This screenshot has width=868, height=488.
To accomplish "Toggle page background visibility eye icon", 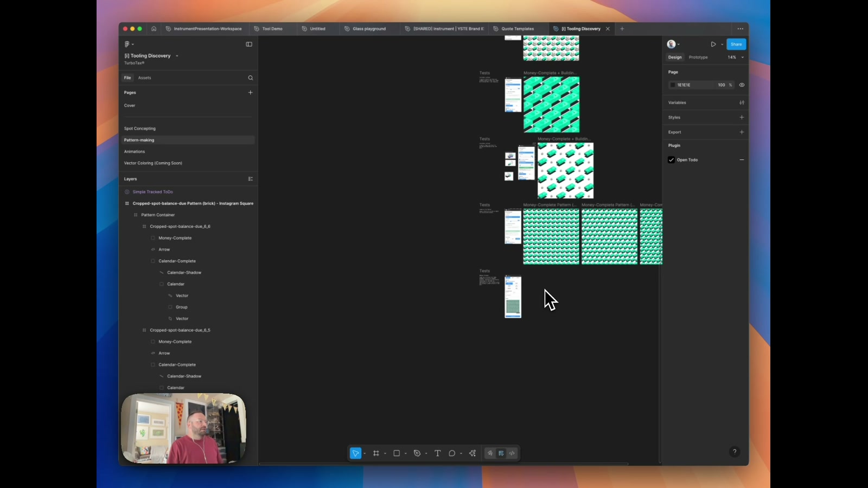I will click(742, 85).
